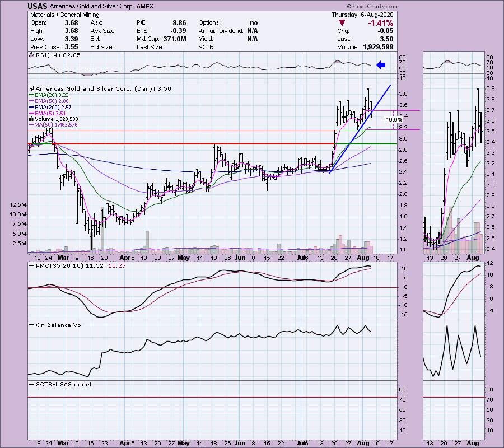Click the Volume 1,929,599 legend text

(56, 119)
